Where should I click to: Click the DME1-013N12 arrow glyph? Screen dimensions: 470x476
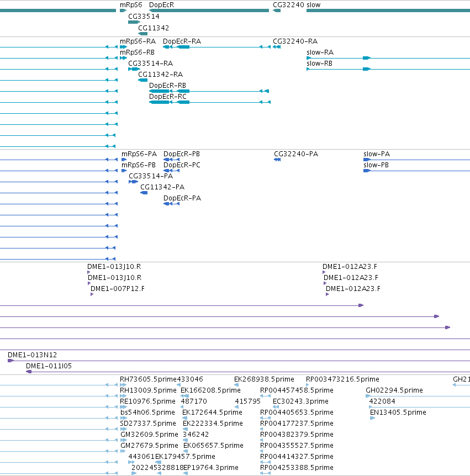point(10,361)
